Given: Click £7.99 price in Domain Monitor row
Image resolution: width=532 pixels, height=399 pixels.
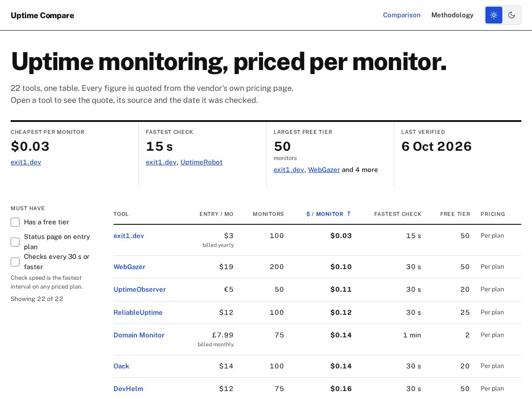Looking at the screenshot, I should point(223,335).
